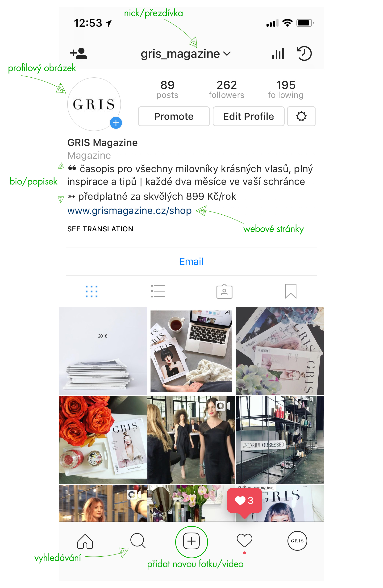Add new post with plus icon
383x588 pixels.
[x=191, y=541]
